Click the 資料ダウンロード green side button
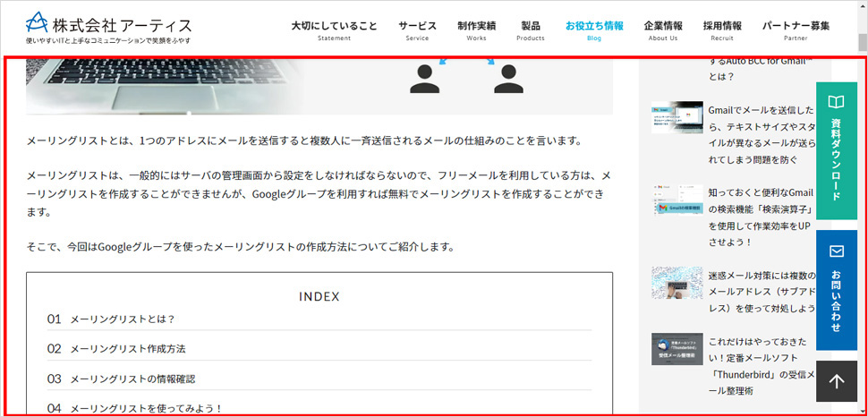 coord(837,151)
